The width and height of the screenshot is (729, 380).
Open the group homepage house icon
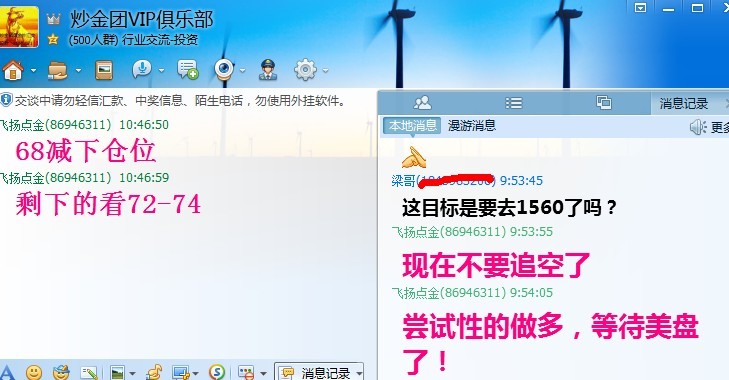[13, 70]
